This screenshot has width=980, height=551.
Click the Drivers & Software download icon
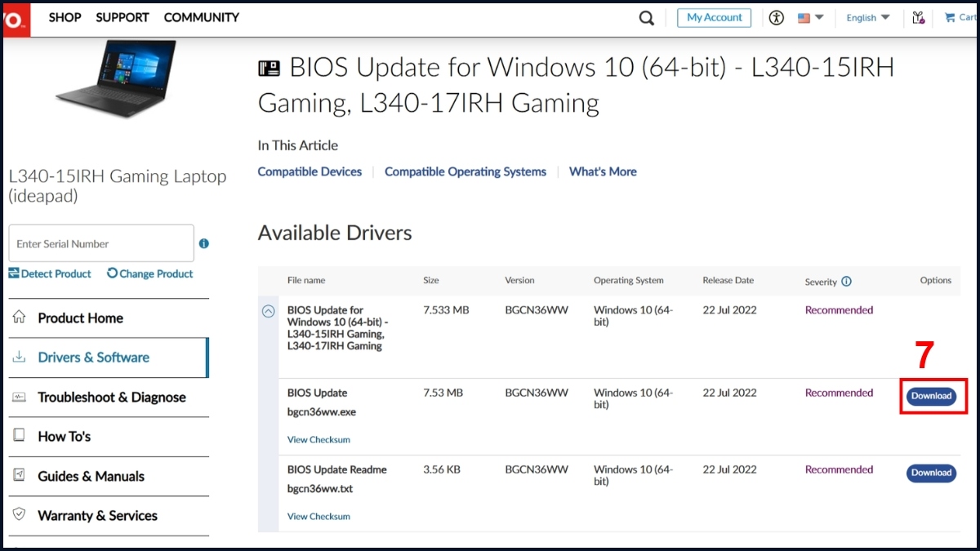click(19, 358)
